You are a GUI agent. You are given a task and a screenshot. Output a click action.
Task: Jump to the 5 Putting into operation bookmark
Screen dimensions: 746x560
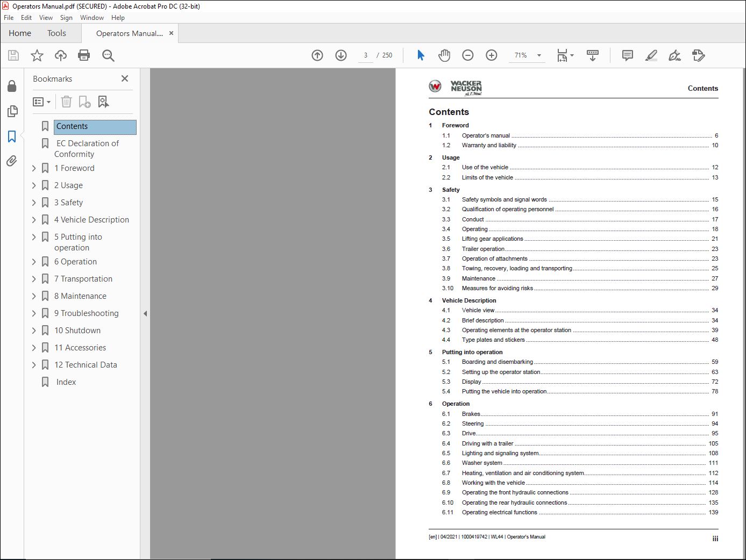(78, 242)
